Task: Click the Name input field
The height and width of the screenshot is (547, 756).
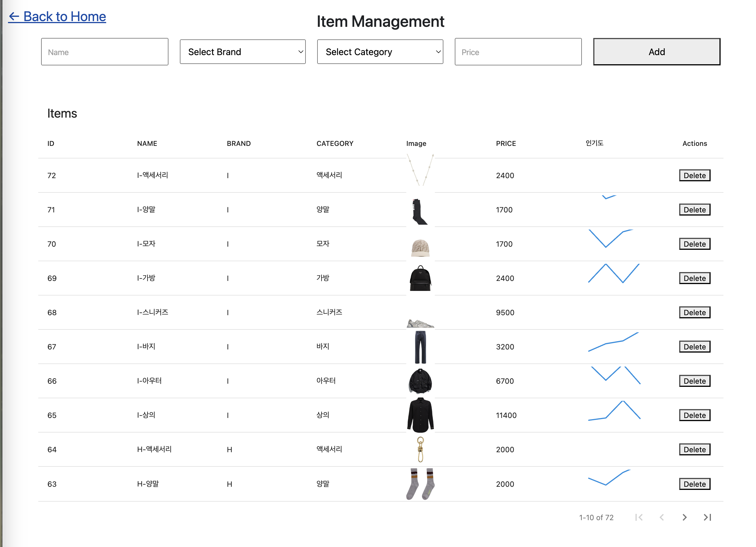Action: 105,52
